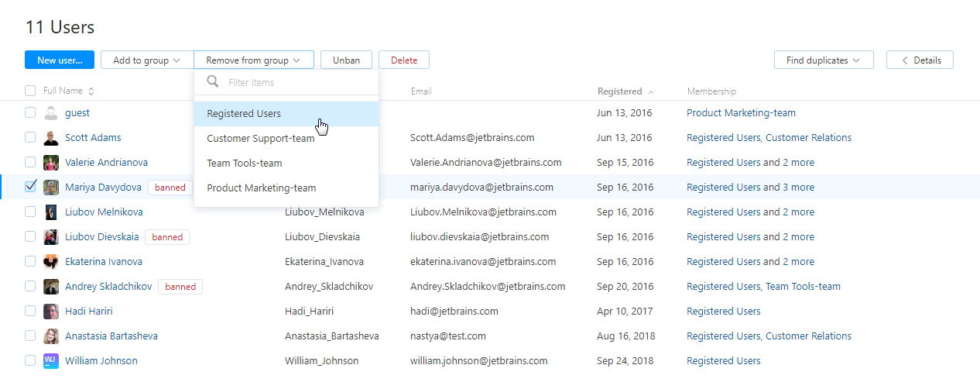
Task: Open guest's Product Marketing-team membership link
Action: click(741, 113)
